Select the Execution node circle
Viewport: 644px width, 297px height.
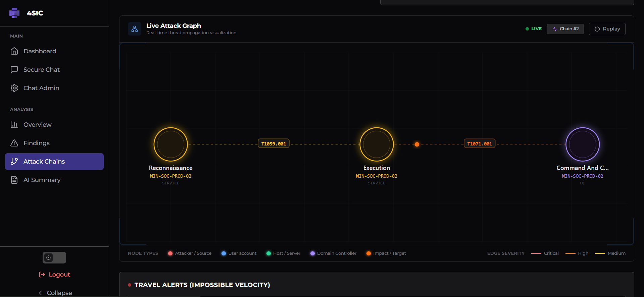[377, 144]
